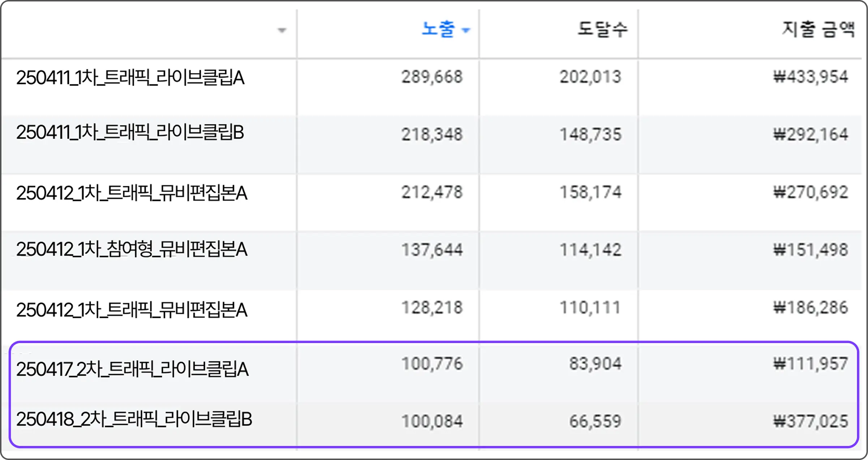868x460 pixels.
Task: Click the 218,348 impressions cell
Action: 432,134
